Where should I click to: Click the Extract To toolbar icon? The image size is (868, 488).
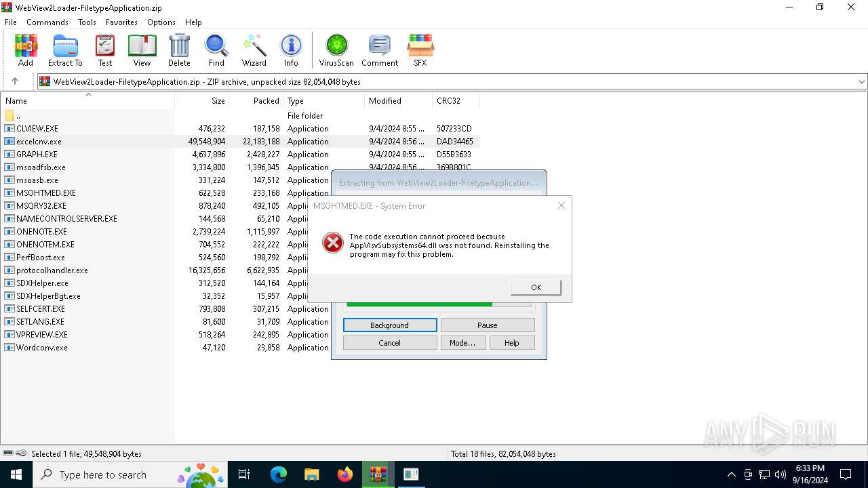click(65, 51)
